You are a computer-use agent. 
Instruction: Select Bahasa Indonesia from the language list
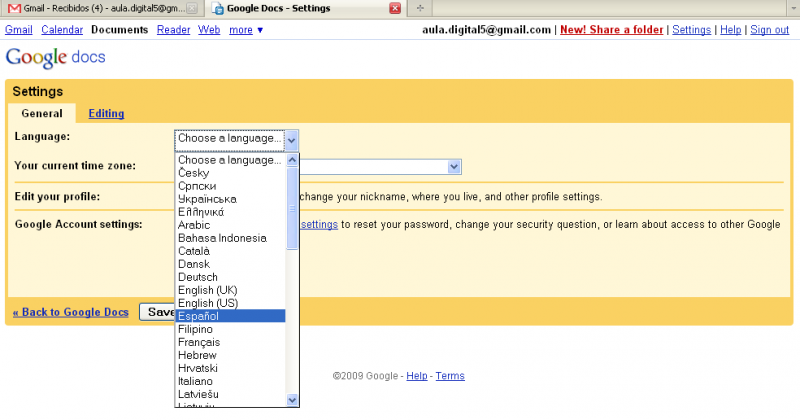point(230,238)
